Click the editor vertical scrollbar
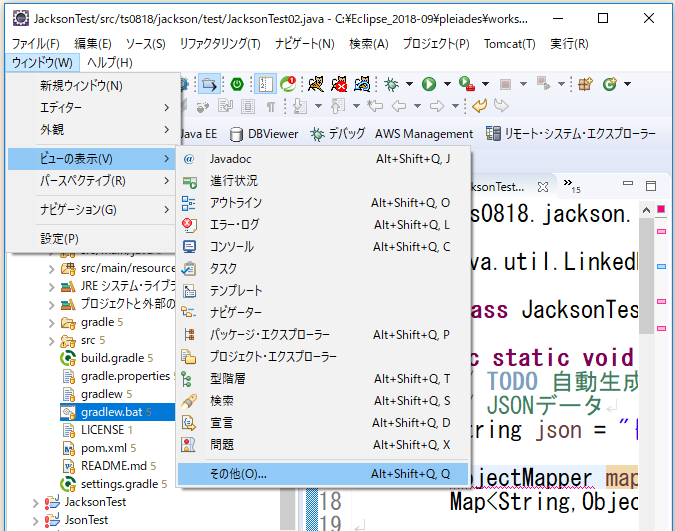The height and width of the screenshot is (531, 675). pyautogui.click(x=646, y=276)
